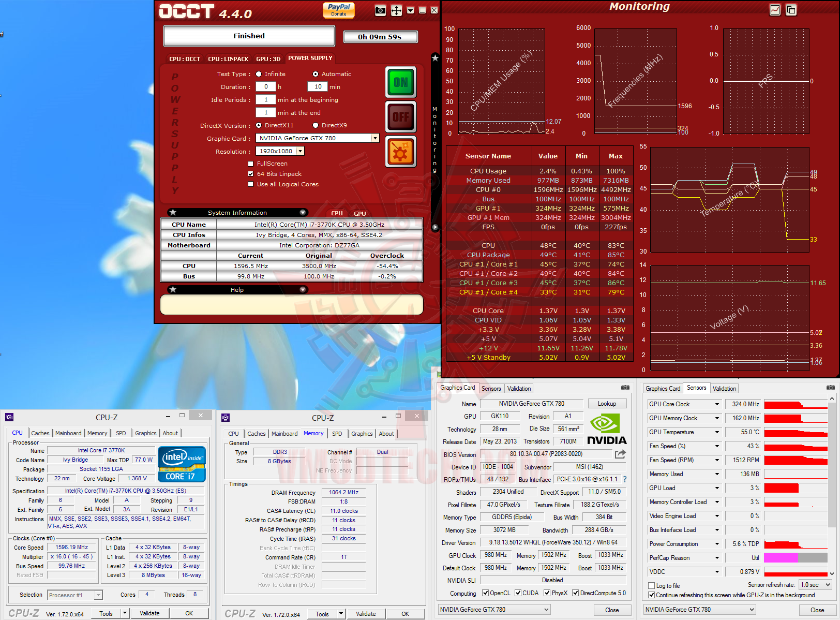
Task: Open the Resolution dropdown
Action: pyautogui.click(x=300, y=151)
